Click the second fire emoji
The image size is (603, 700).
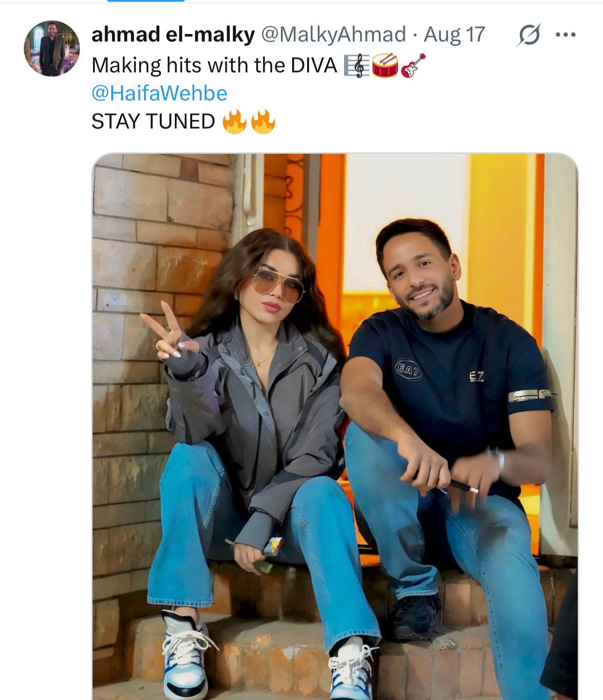tap(263, 122)
